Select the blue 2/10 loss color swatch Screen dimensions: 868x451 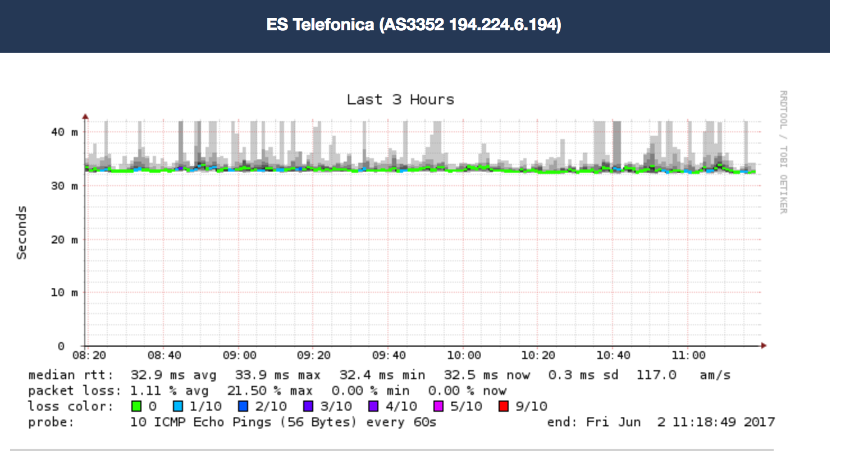243,406
